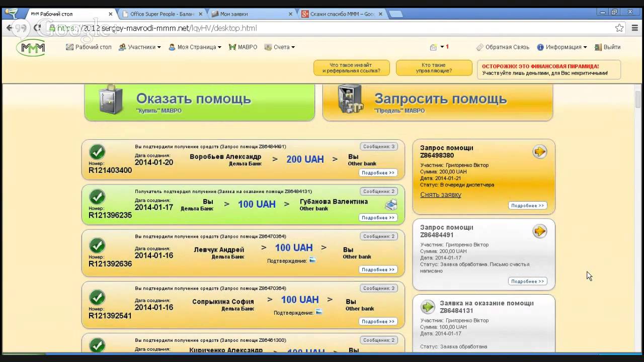
Task: Open Сообщения: 2 for order R121392636
Action: click(379, 236)
